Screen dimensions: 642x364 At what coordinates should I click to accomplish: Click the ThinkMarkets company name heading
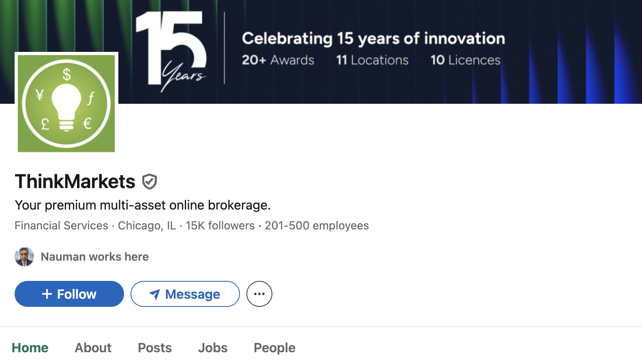[75, 181]
